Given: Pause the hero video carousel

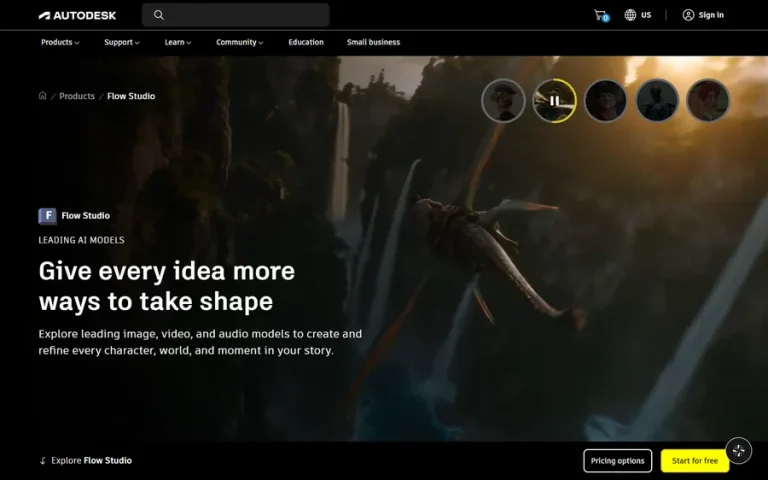Looking at the screenshot, I should [x=554, y=101].
